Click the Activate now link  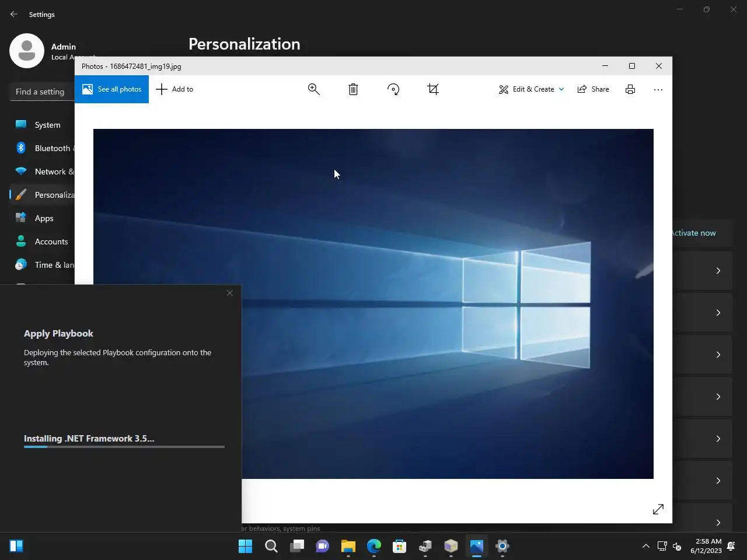[694, 233]
